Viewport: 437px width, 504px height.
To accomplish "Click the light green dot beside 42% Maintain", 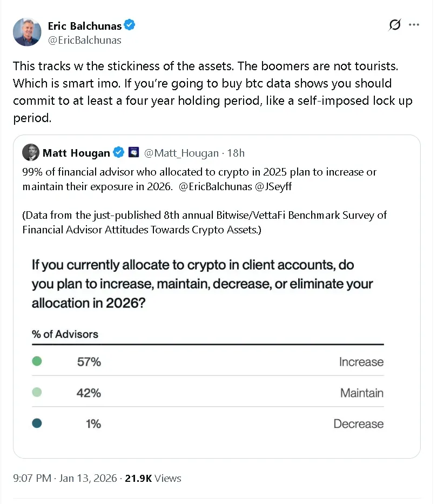I will tap(37, 393).
